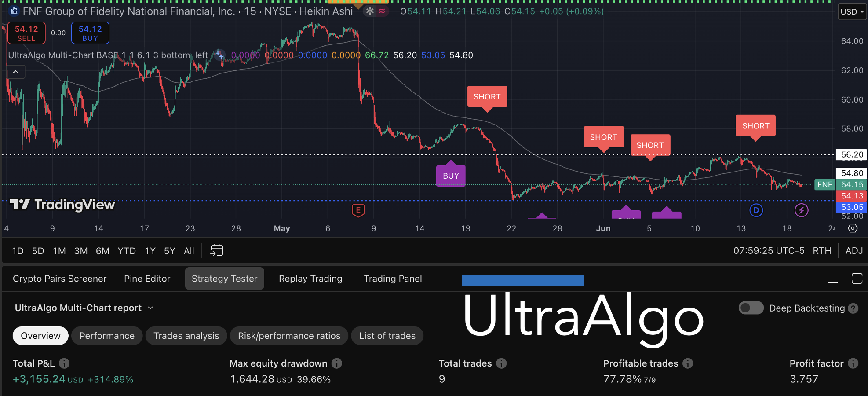
Task: Show info for Total P&L
Action: coord(64,363)
